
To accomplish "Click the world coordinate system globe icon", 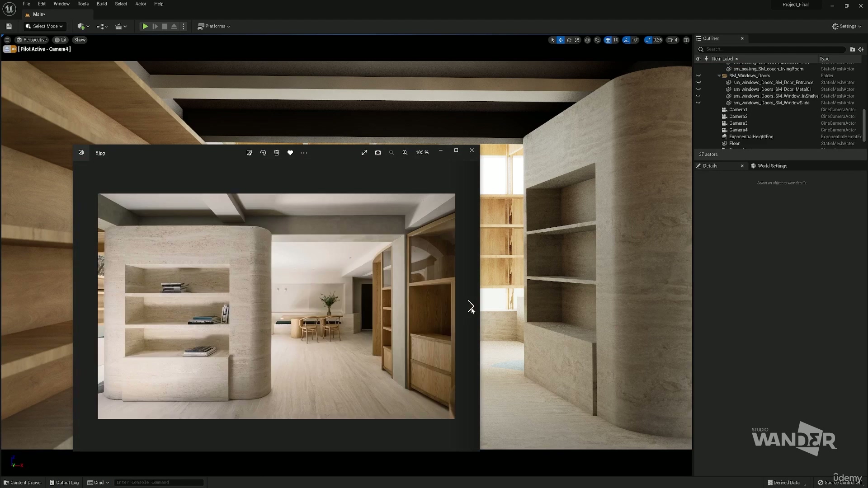I will [x=587, y=40].
